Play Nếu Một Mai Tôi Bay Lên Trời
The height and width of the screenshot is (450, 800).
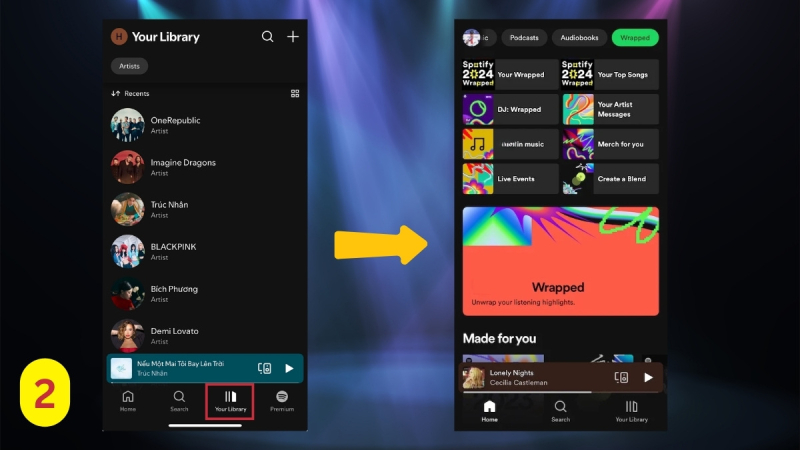point(289,368)
